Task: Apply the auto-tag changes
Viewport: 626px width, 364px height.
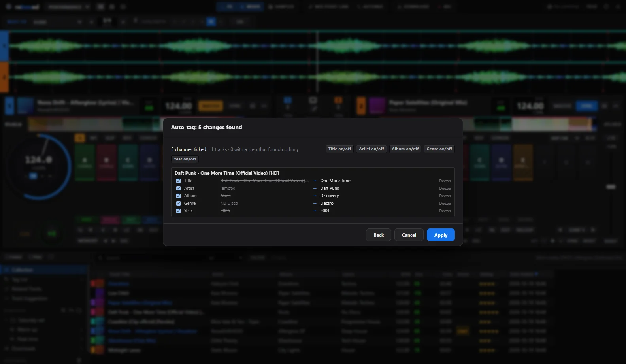Action: 441,235
